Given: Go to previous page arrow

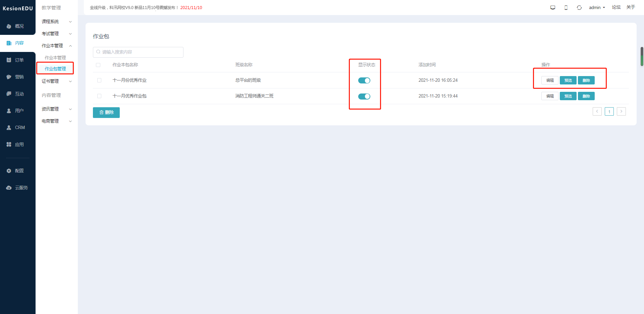Looking at the screenshot, I should click(597, 111).
